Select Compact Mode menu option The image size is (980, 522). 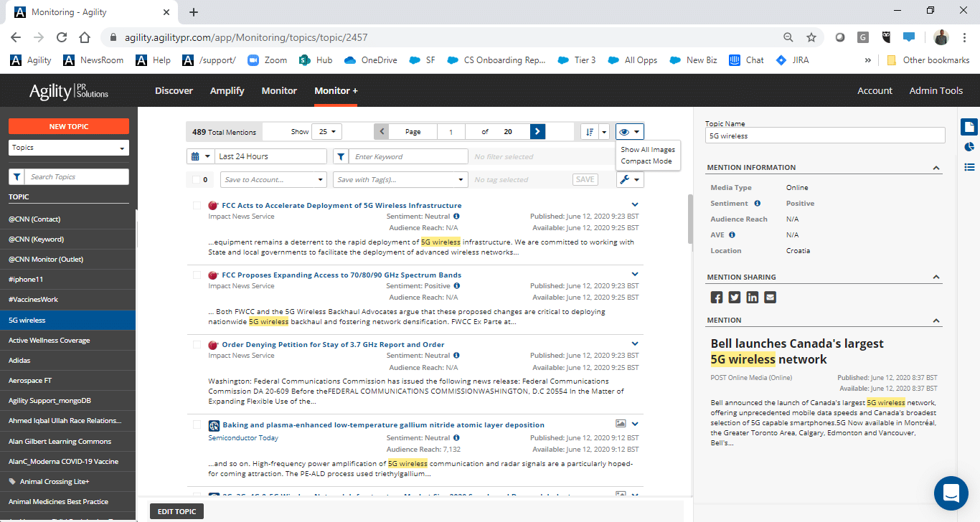click(x=646, y=161)
